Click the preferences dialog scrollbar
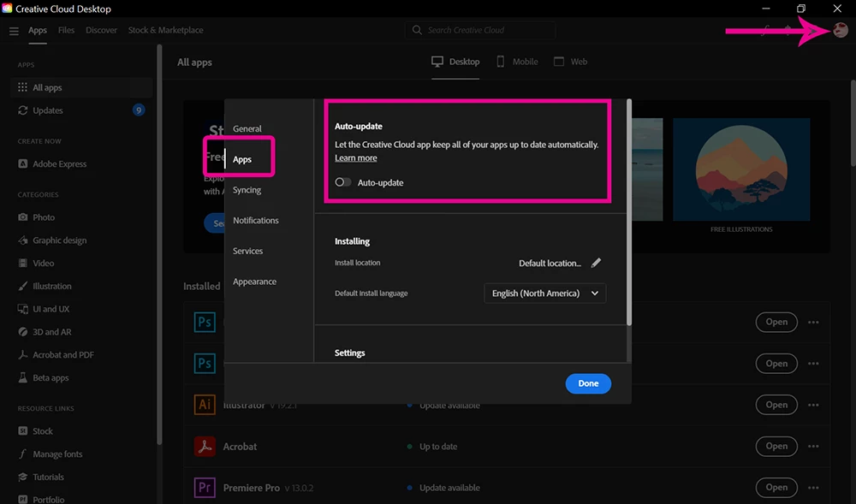The width and height of the screenshot is (856, 504). pyautogui.click(x=629, y=213)
